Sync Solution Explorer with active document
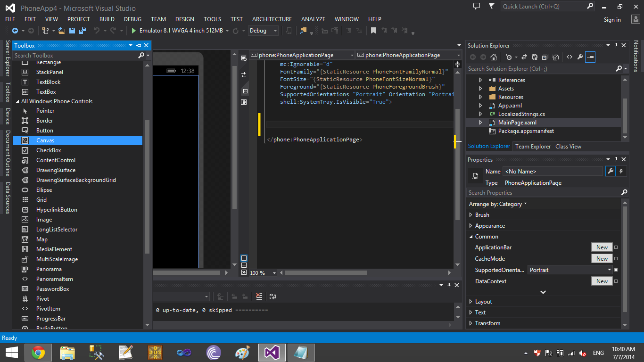Image resolution: width=644 pixels, height=362 pixels. coord(525,57)
